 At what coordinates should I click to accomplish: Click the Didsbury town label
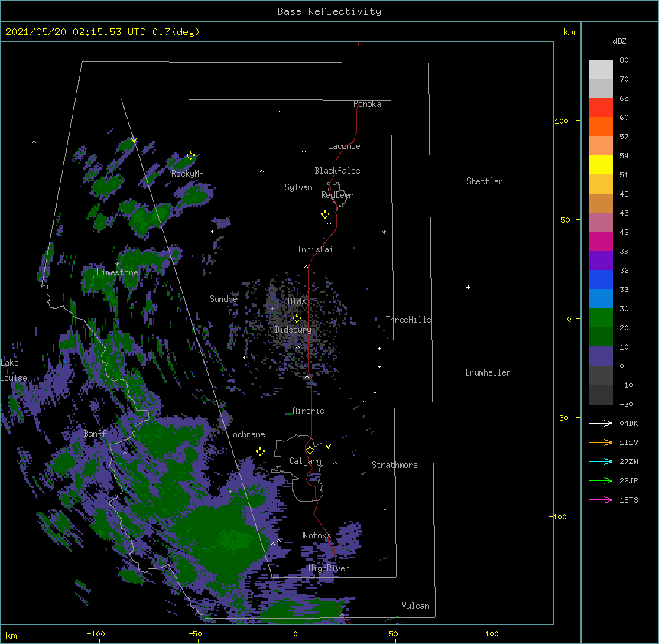click(294, 330)
